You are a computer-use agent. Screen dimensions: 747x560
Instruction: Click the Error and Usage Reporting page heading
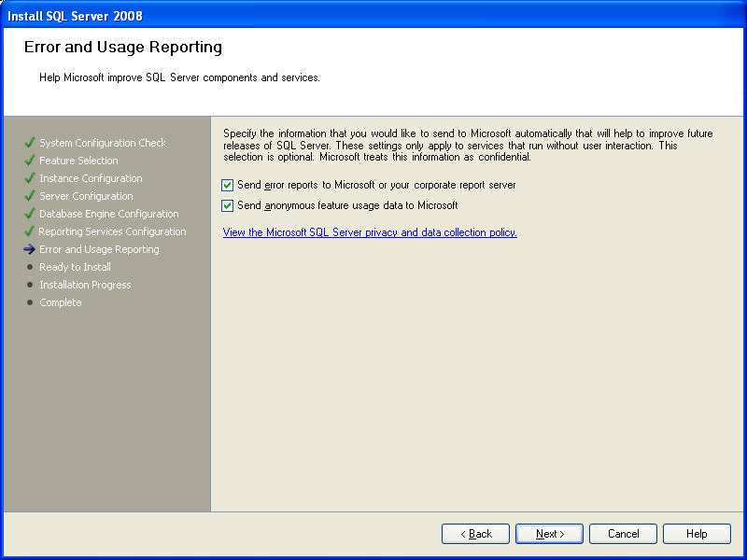pos(123,48)
